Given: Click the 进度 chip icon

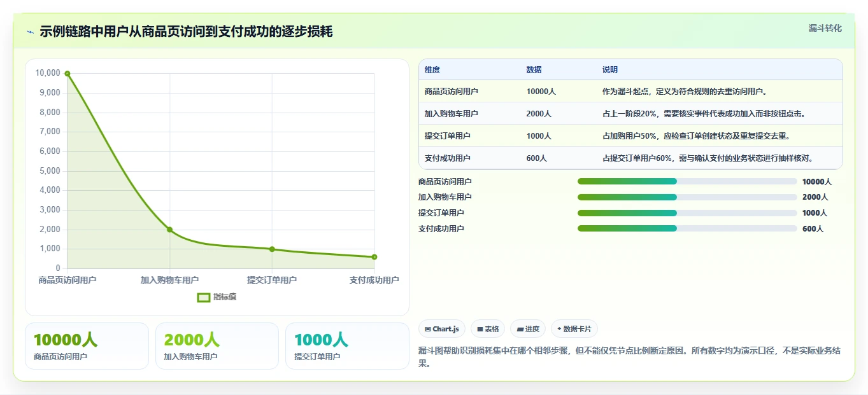Looking at the screenshot, I should tap(520, 329).
